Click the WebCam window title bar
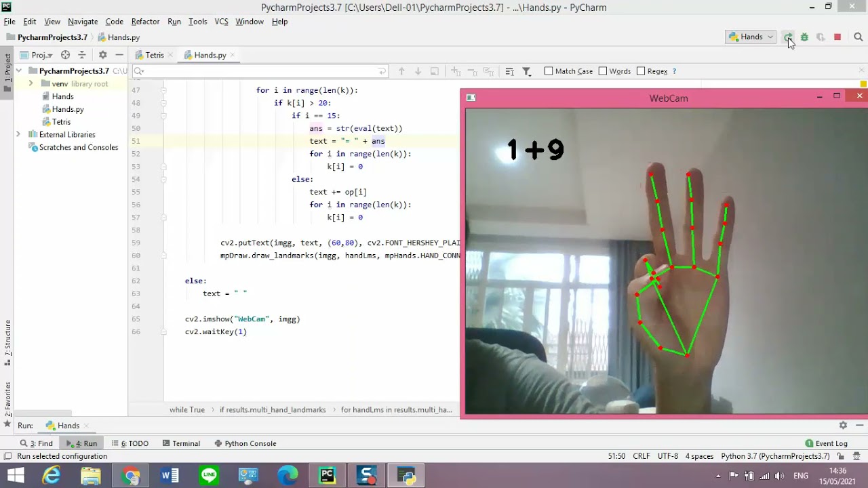The width and height of the screenshot is (868, 488). pos(669,98)
